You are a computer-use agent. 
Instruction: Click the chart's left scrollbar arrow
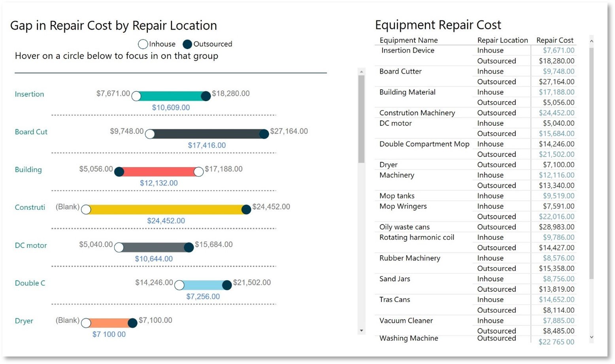(362, 71)
